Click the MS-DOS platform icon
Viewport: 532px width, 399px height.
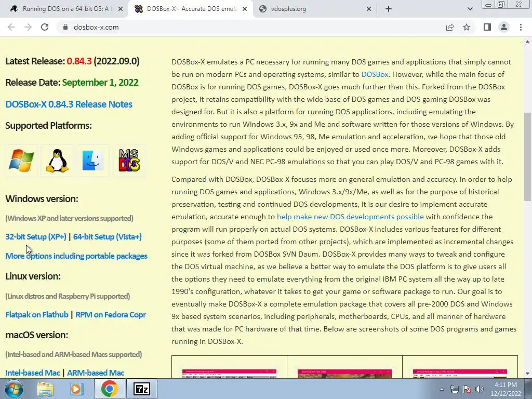(129, 161)
